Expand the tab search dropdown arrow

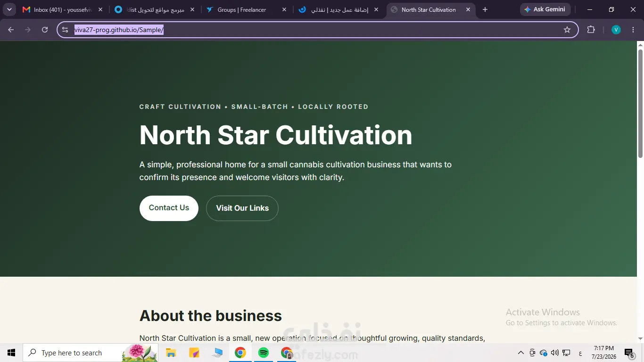[9, 9]
